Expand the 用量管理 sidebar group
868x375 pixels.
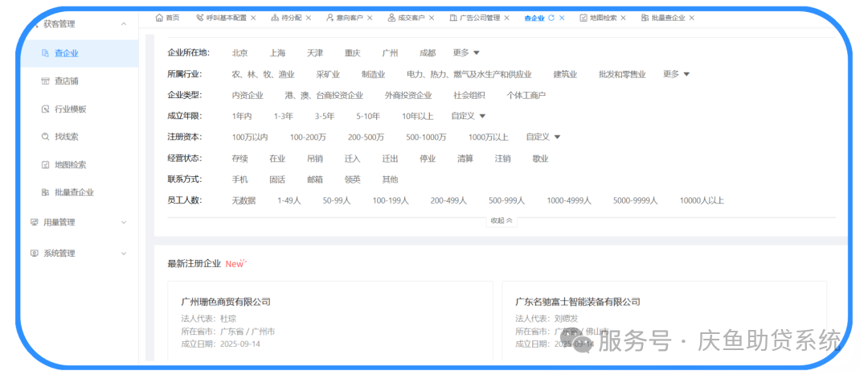tap(124, 222)
